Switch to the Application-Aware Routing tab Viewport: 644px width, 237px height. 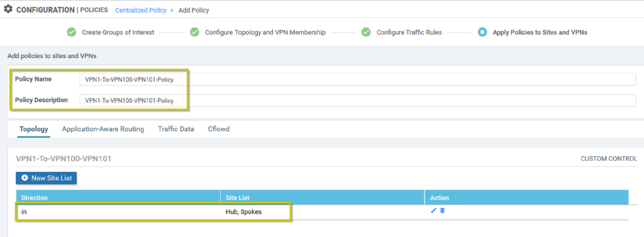(x=103, y=129)
